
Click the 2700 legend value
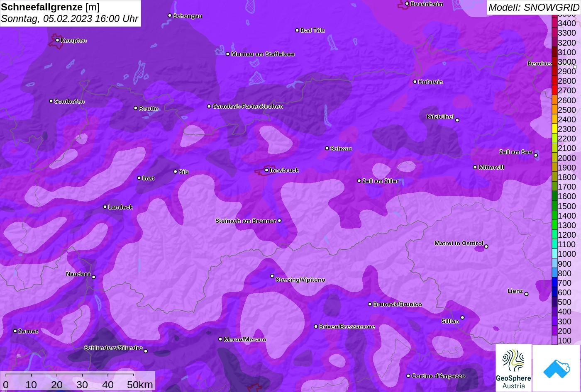coord(567,90)
